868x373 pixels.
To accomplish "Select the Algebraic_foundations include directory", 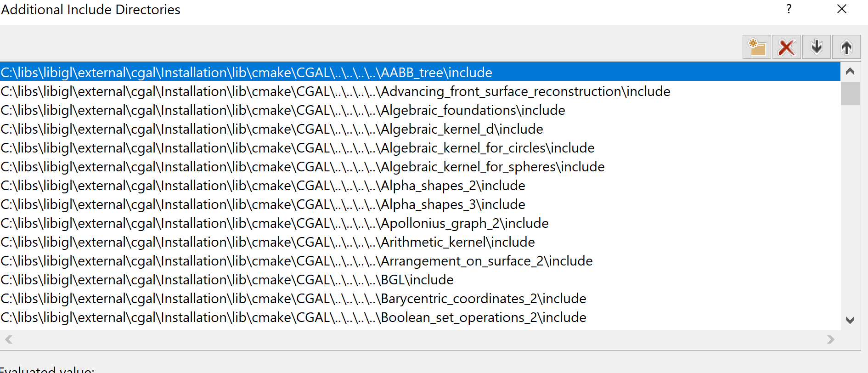I will click(283, 110).
